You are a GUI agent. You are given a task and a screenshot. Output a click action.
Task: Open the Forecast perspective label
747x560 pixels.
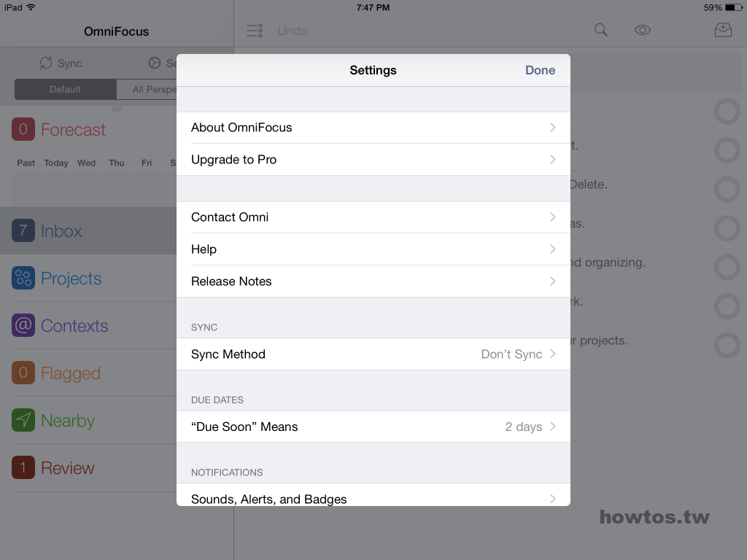pos(73,130)
